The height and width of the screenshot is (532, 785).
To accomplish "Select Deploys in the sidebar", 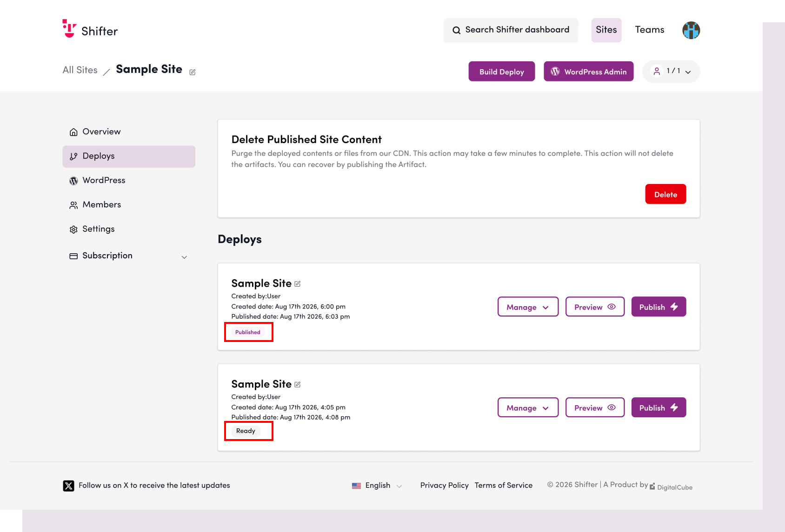I will pos(129,157).
